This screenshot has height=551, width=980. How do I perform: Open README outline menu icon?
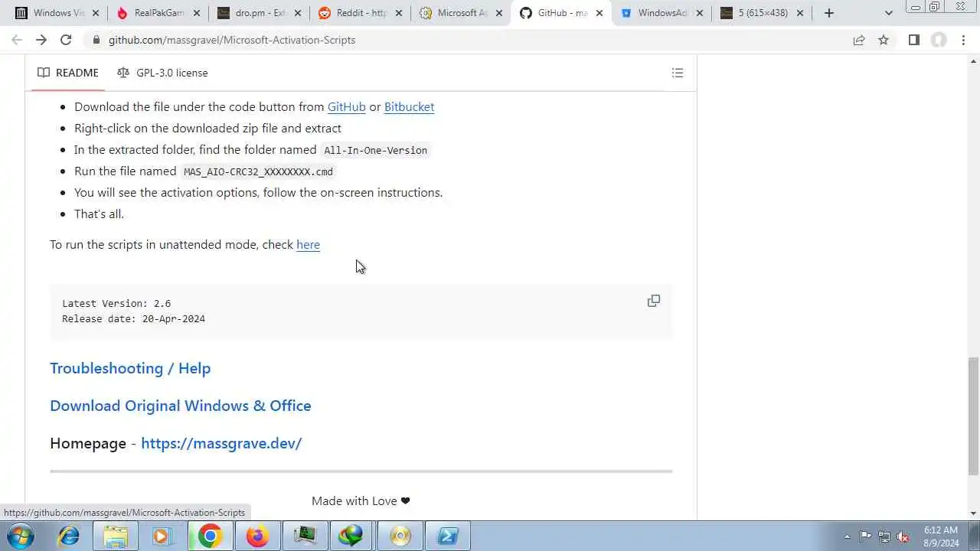click(x=678, y=73)
